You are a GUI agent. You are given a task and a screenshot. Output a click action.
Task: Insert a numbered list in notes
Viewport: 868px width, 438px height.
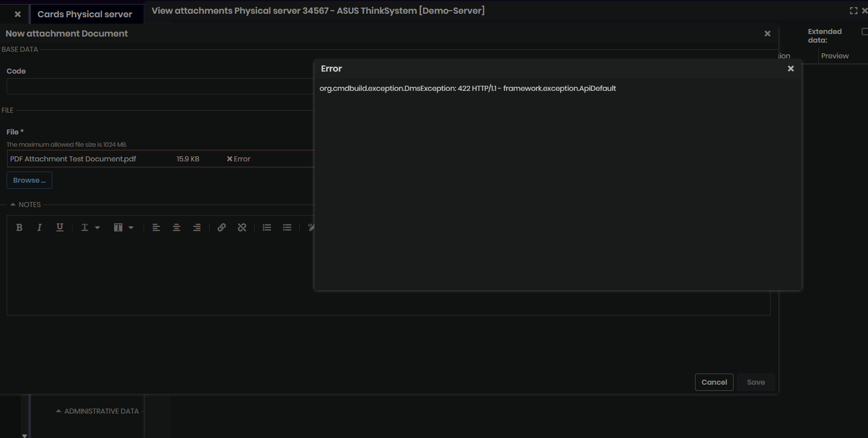click(x=267, y=227)
